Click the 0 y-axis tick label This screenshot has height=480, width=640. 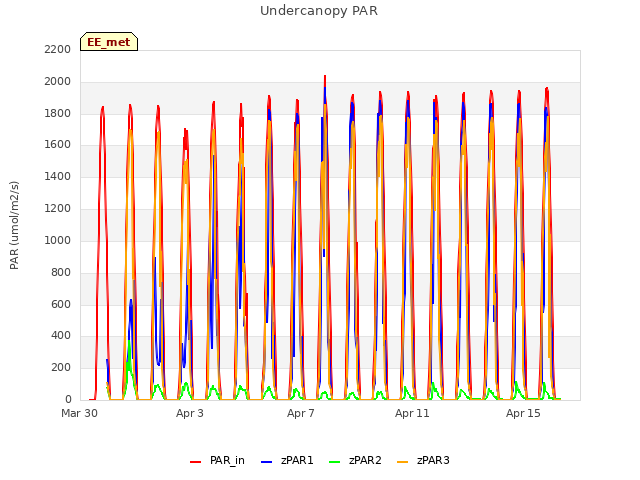[x=68, y=400]
